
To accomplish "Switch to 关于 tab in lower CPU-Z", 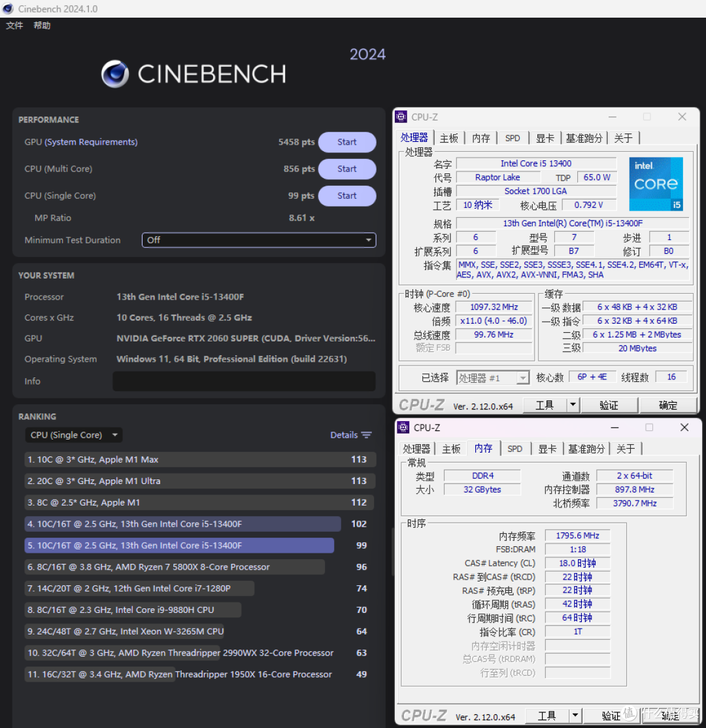I will pyautogui.click(x=626, y=449).
